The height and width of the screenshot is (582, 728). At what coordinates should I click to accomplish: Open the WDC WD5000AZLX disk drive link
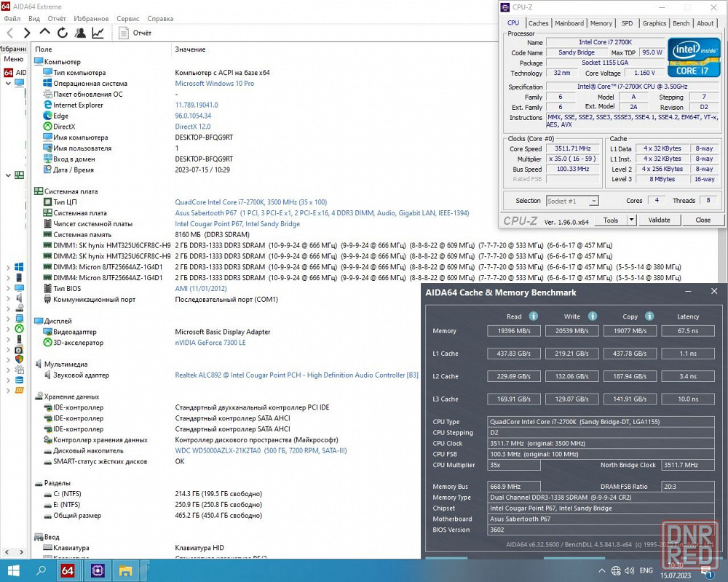261,450
